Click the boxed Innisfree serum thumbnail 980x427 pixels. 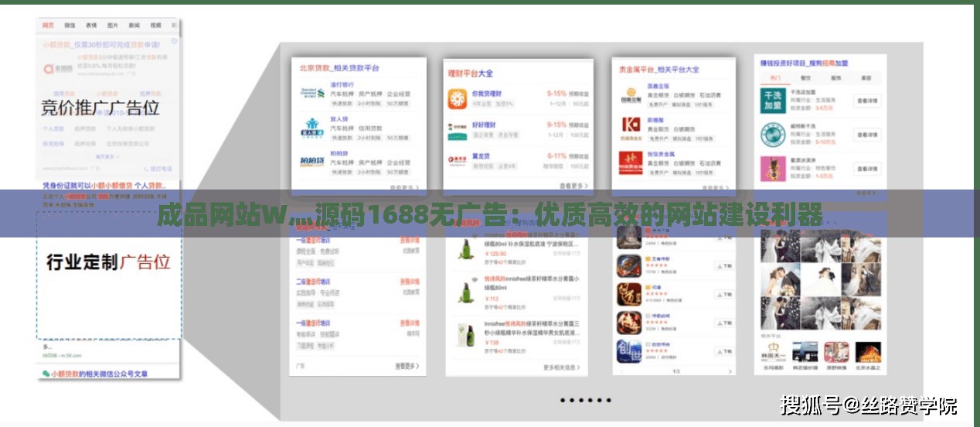point(465,336)
